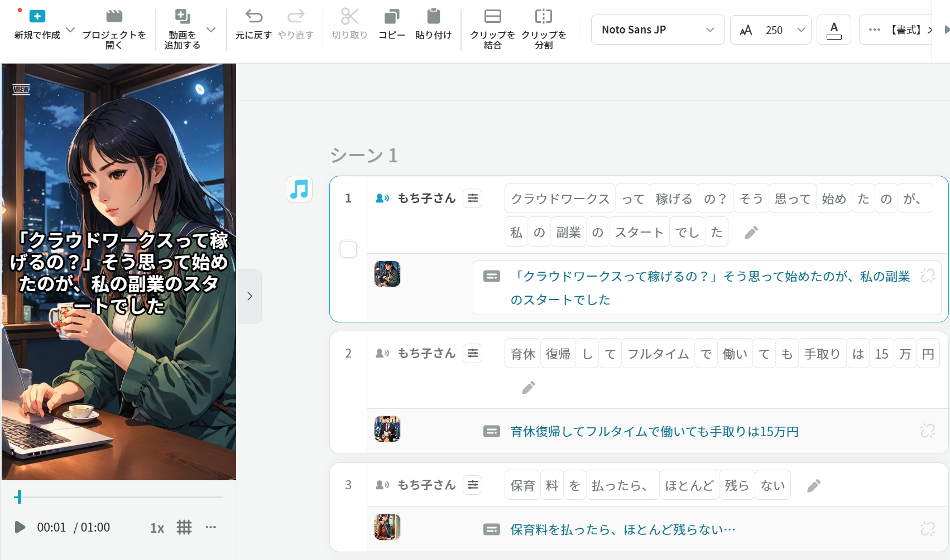Open more options menu under video preview
This screenshot has height=560, width=950.
click(x=210, y=527)
